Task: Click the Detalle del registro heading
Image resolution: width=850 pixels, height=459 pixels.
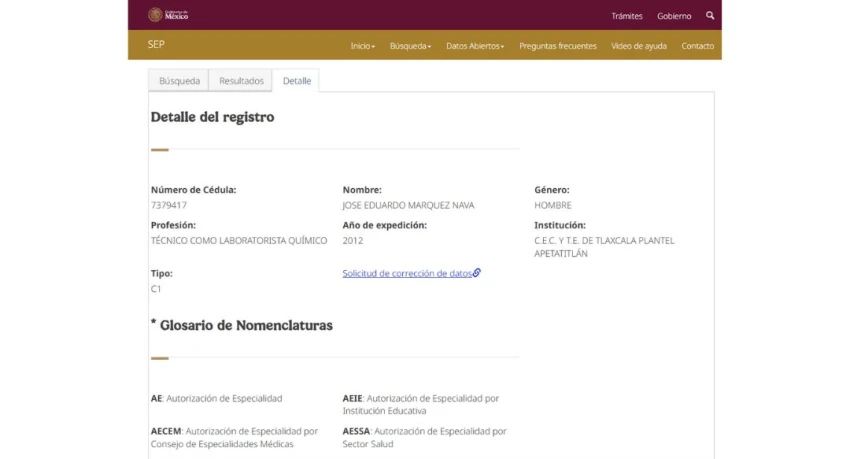Action: point(212,117)
